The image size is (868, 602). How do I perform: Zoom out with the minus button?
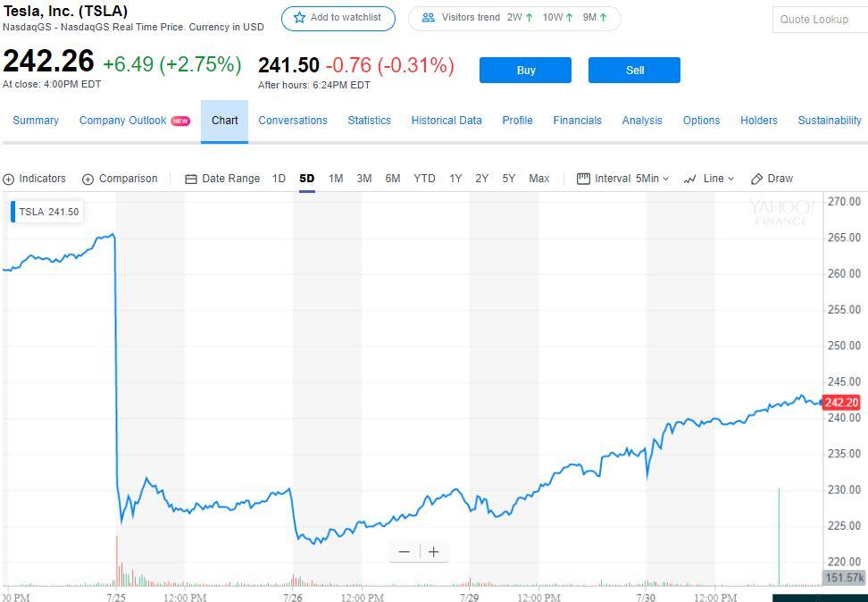pyautogui.click(x=405, y=552)
